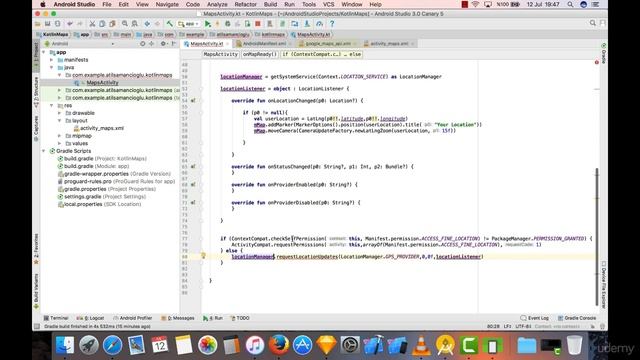Click the yellow lightbulb on line 80
Viewport: 640px width, 360px height.
203,256
